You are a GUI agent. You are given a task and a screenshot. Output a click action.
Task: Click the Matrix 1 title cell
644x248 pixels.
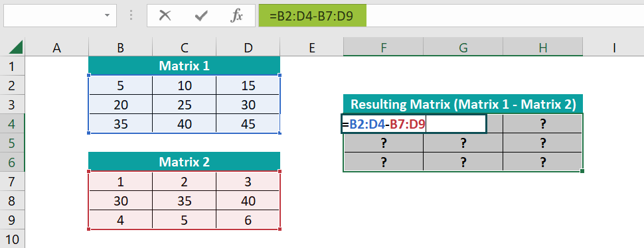[x=184, y=66]
